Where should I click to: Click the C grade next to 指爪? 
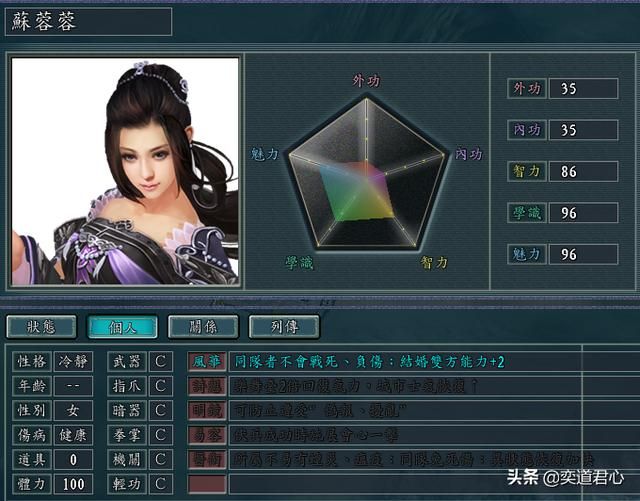[x=161, y=386]
